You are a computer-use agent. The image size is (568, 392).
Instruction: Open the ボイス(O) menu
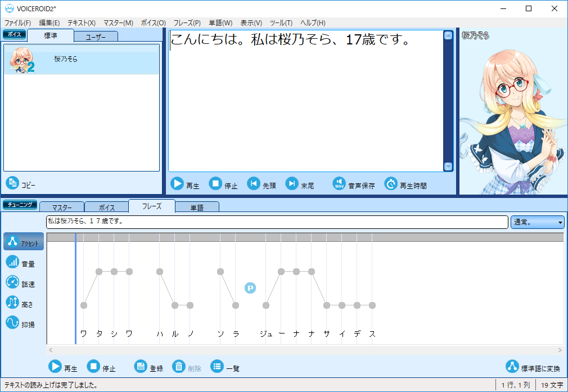pos(153,23)
